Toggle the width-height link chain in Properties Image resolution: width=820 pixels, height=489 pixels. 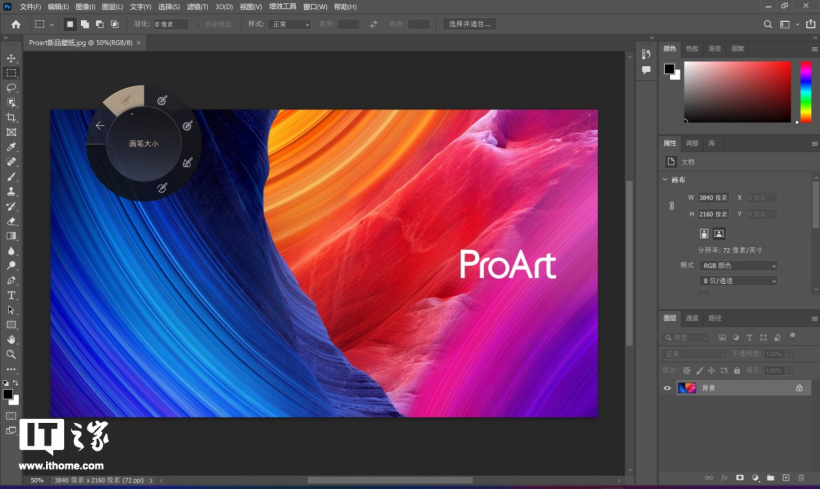(x=674, y=206)
